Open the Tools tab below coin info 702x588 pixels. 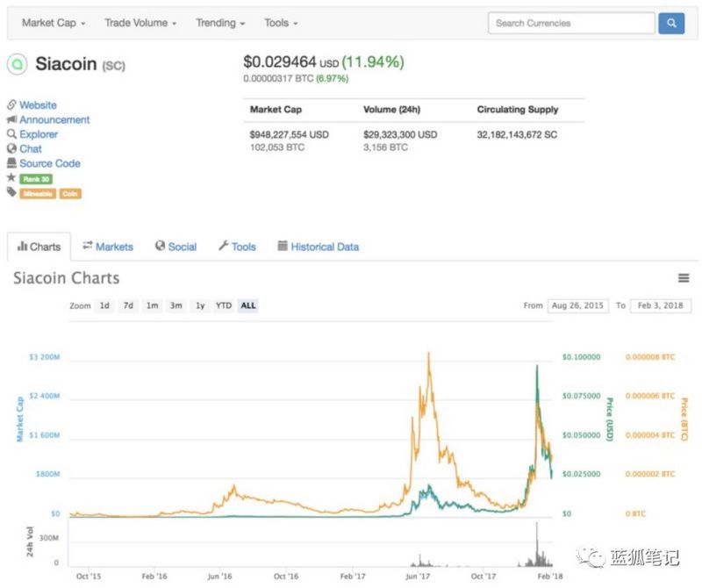pos(237,247)
